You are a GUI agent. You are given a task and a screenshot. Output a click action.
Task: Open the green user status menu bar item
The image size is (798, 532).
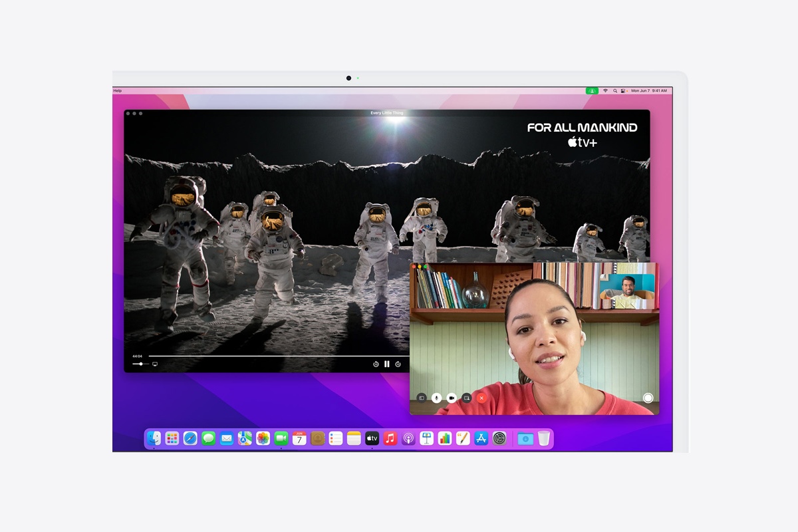pos(592,90)
